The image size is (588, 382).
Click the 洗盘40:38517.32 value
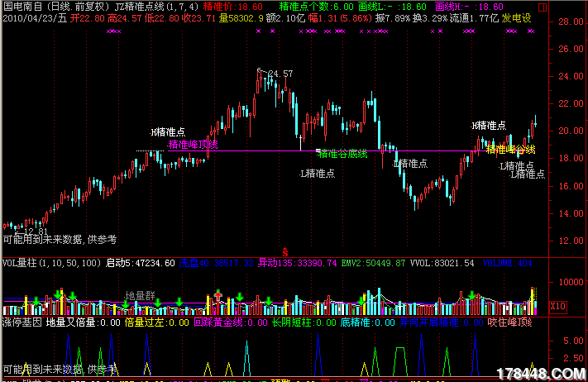tap(217, 263)
